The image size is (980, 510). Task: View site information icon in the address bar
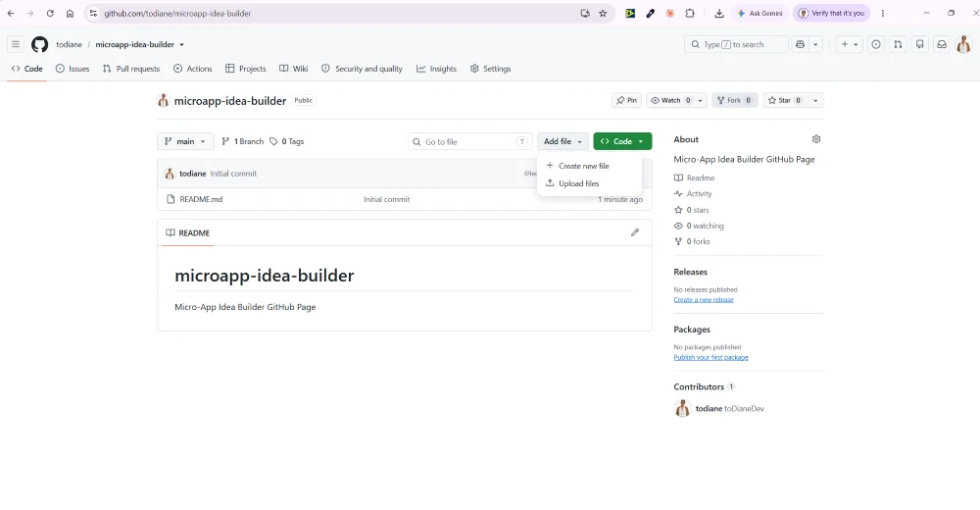(x=93, y=13)
